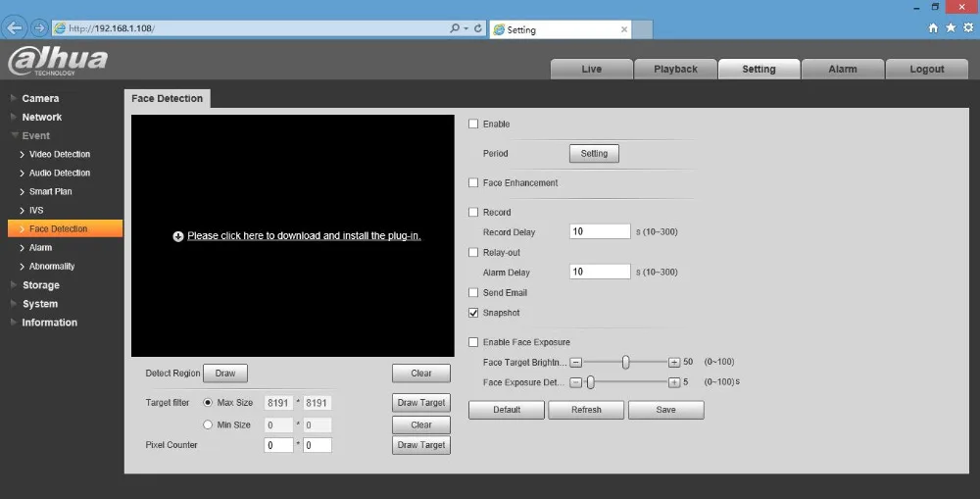Screen dimensions: 980x499
Task: Check the Record option
Action: 473,212
